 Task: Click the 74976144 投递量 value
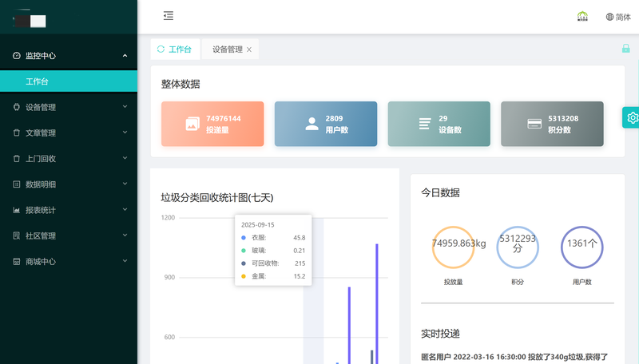pos(224,118)
